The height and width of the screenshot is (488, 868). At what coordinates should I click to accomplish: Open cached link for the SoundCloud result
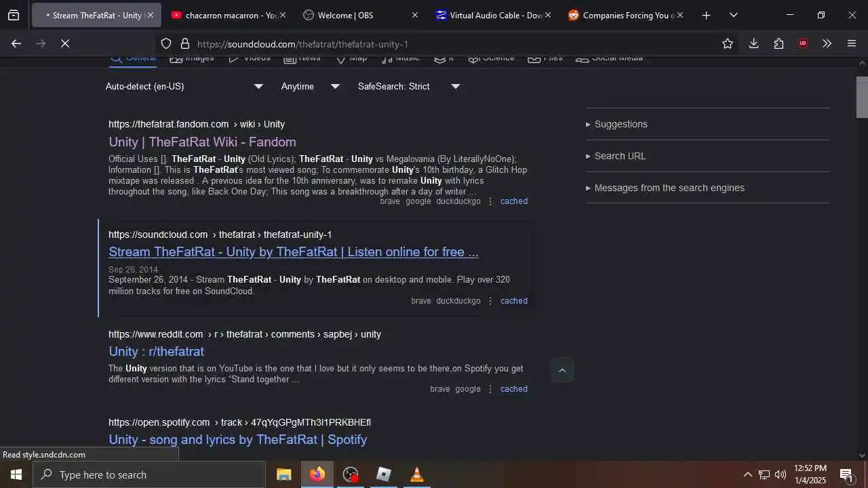coord(514,301)
